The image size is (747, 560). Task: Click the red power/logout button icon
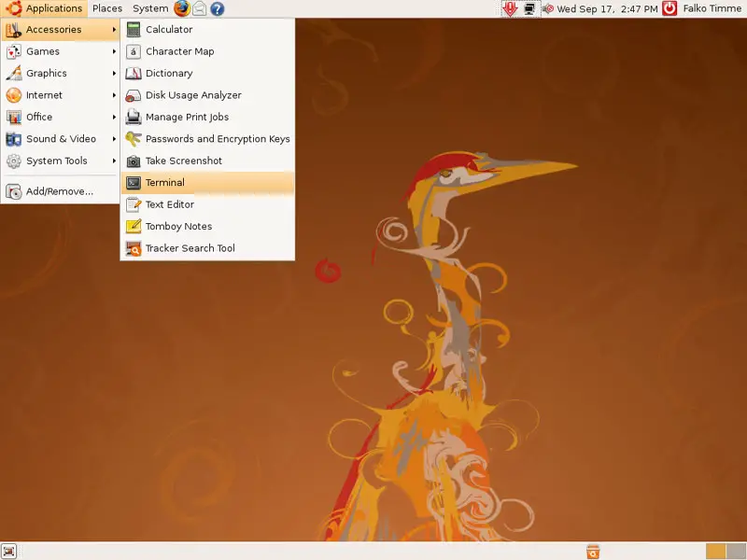point(669,8)
